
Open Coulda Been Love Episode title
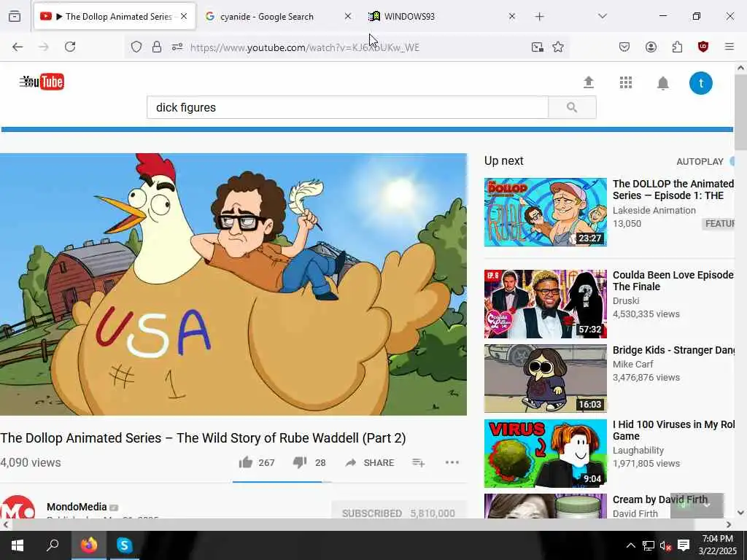tap(673, 281)
